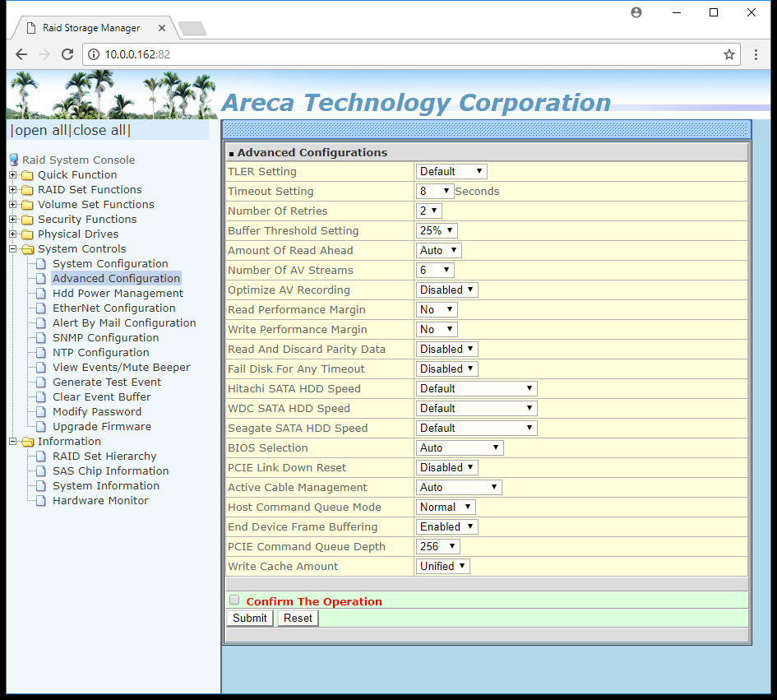This screenshot has width=777, height=700.
Task: Click the page icon beside Hdd Power Management
Action: [x=42, y=294]
